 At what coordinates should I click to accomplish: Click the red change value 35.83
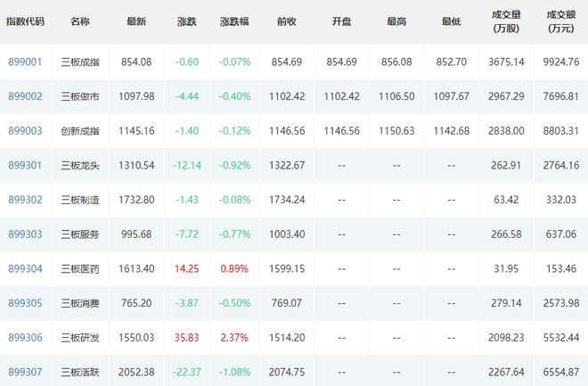187,338
